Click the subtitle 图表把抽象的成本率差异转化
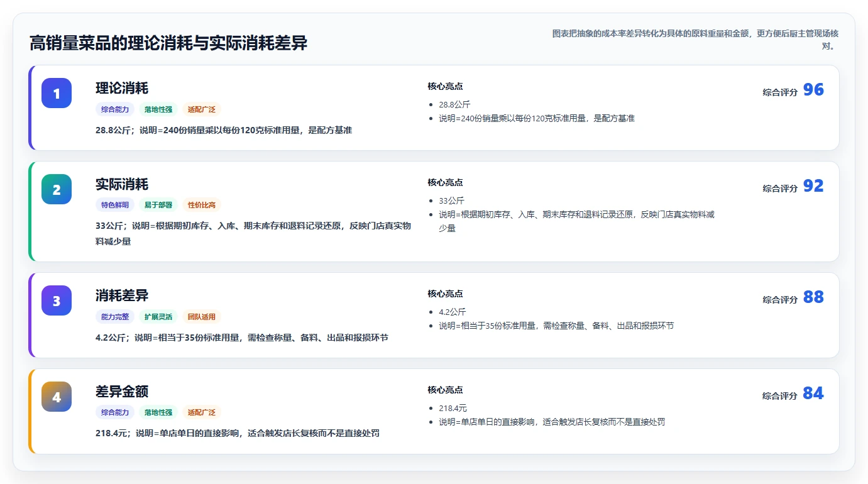This screenshot has height=484, width=868. pos(695,40)
